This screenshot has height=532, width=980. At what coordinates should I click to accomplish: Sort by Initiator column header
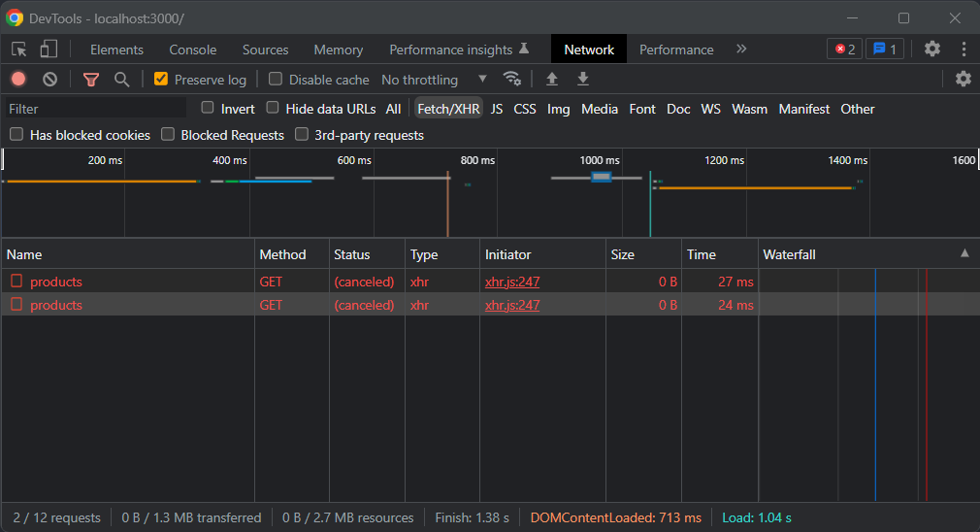[x=542, y=254]
